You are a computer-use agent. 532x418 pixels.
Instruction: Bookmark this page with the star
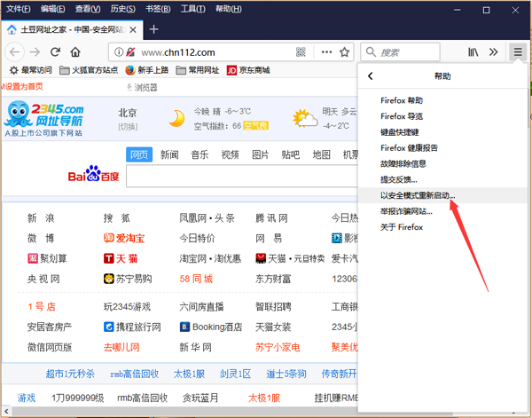click(344, 52)
